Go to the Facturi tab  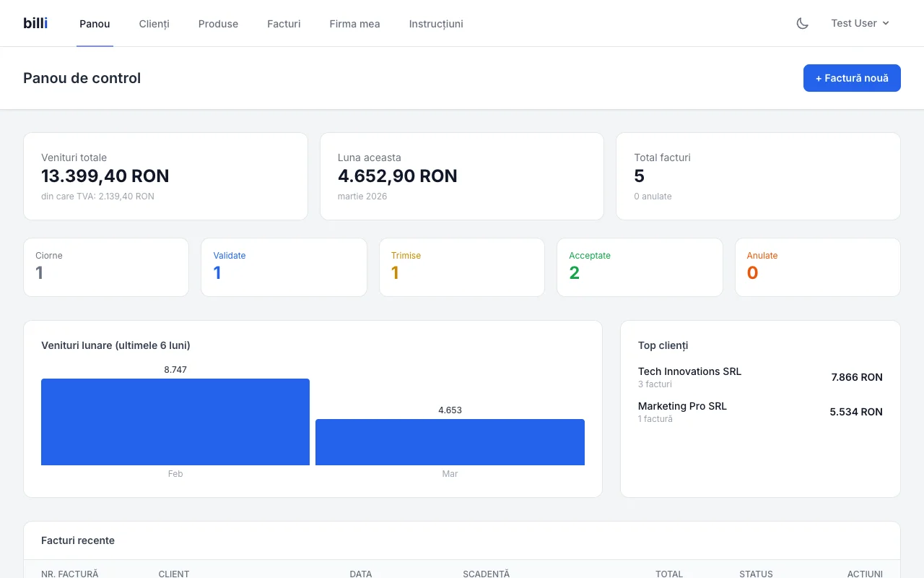284,24
